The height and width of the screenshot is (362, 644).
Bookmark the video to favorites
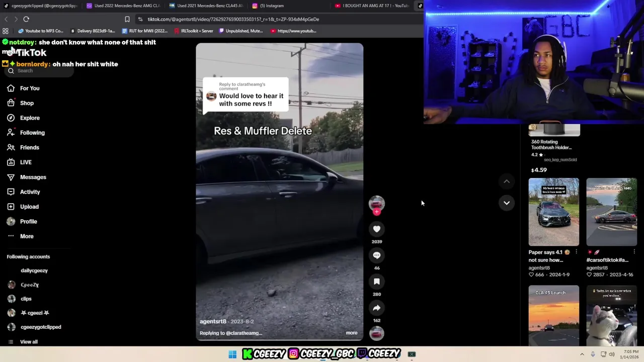[377, 282]
